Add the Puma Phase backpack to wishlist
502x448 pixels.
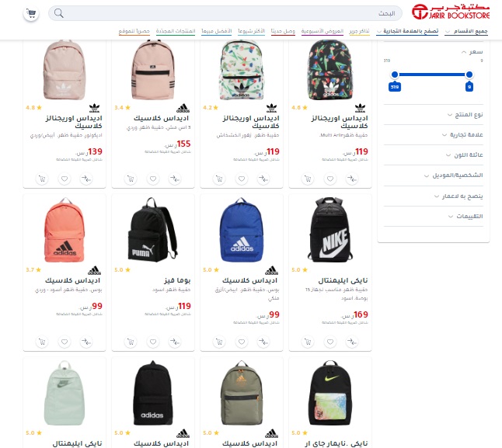coord(153,342)
